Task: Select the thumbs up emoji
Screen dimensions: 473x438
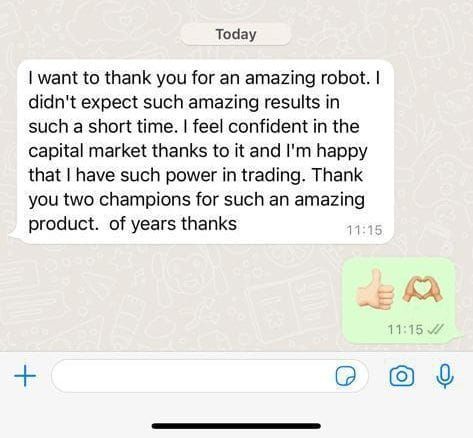Action: (375, 289)
